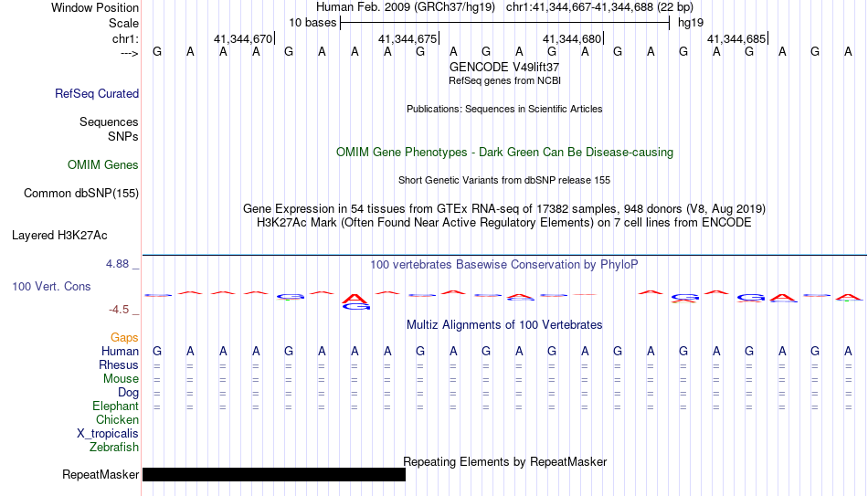This screenshot has width=868, height=496.
Task: Click the ---> sequence direction arrow
Action: click(130, 53)
